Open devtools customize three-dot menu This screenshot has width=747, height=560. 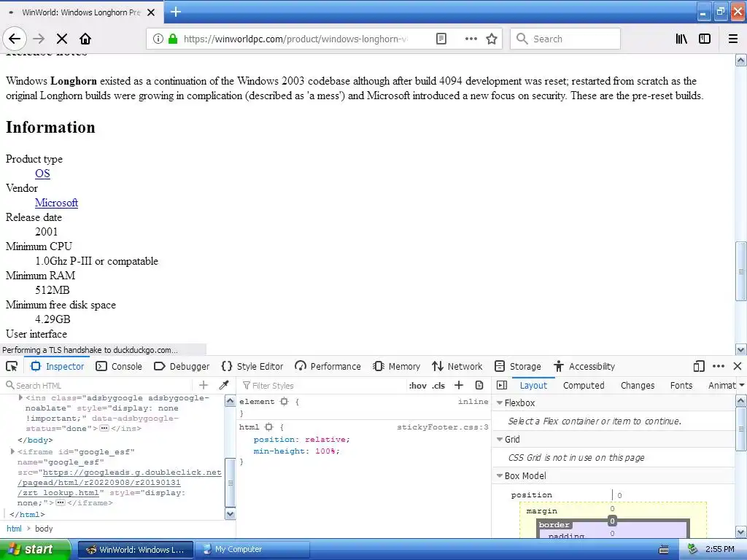point(719,366)
